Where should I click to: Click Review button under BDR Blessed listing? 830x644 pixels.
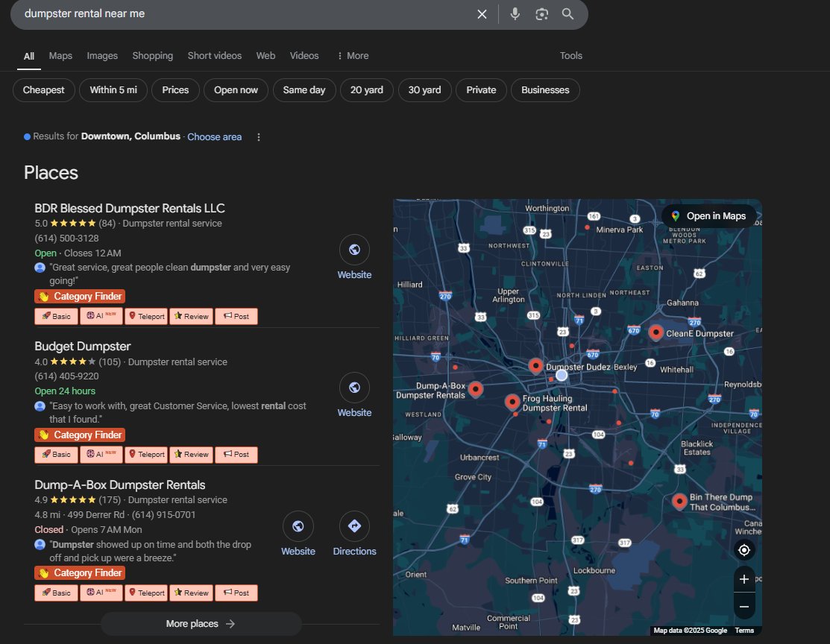(191, 317)
